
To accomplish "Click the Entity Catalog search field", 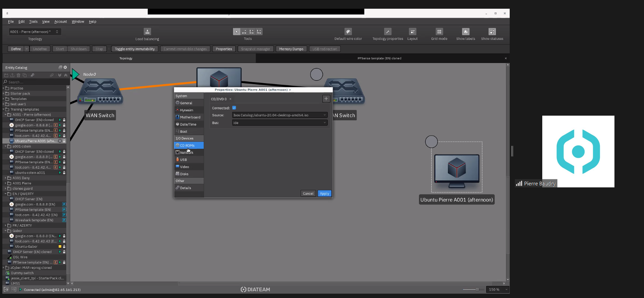I will (x=35, y=82).
